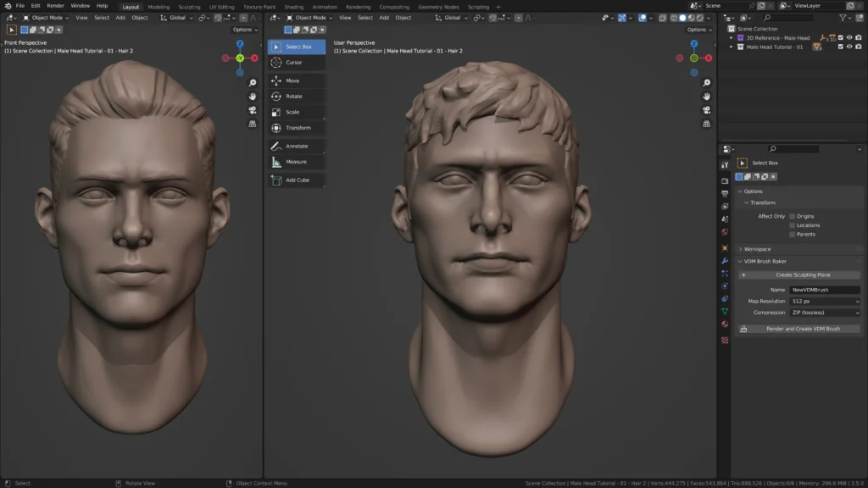Open the Modifiers wrench properties tab

725,261
